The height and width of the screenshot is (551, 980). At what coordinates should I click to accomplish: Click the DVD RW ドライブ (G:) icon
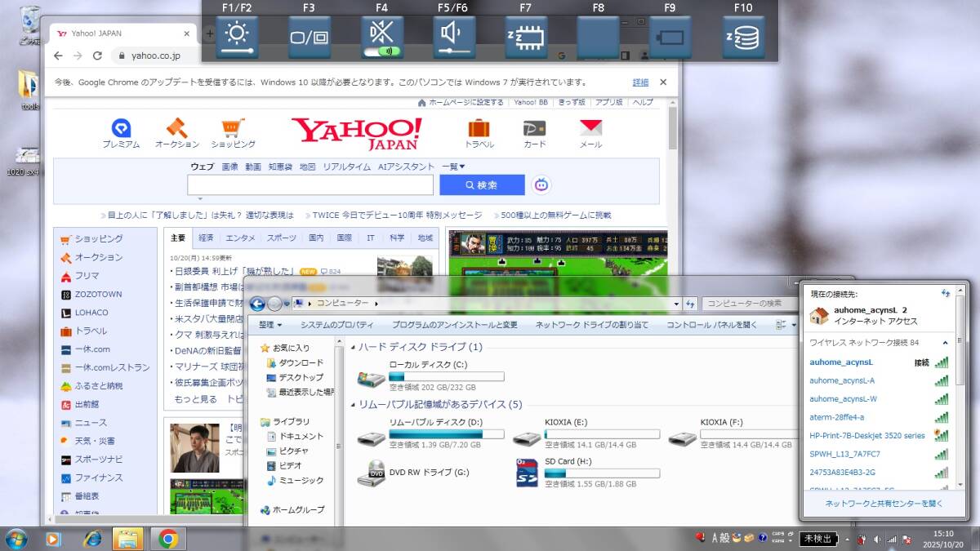point(372,473)
